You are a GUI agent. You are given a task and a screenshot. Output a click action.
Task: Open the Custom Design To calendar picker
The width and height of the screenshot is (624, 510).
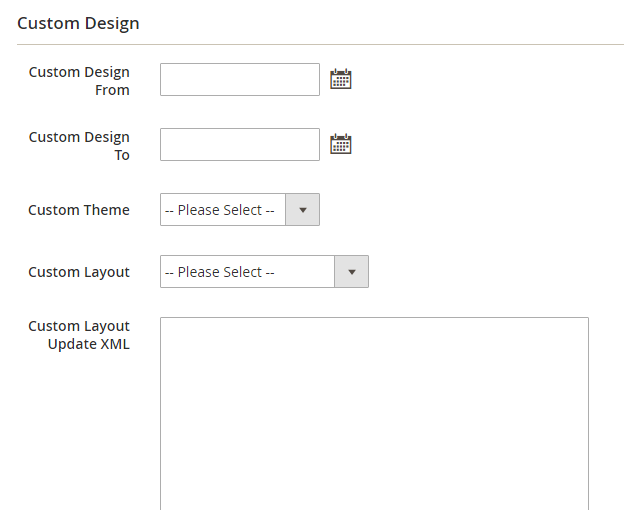(x=341, y=145)
